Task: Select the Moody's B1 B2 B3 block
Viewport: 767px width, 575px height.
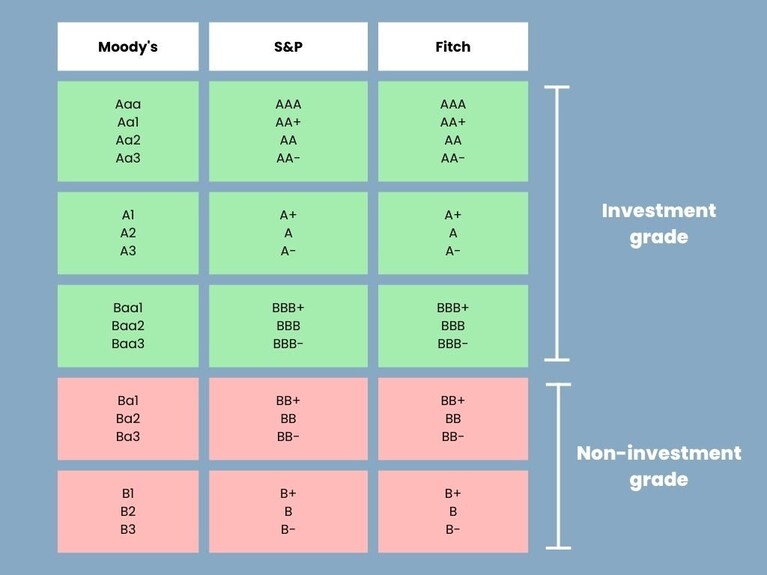Action: click(x=128, y=512)
